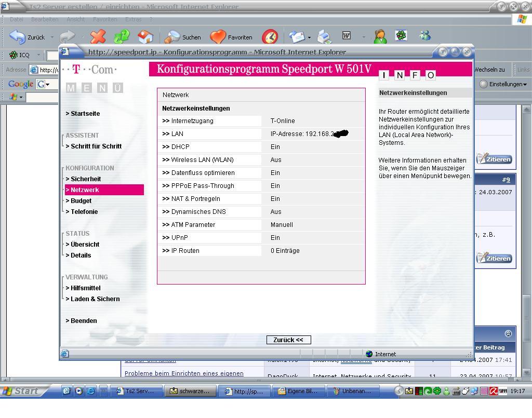Image resolution: width=532 pixels, height=418 pixels.
Task: Go to the home page house icon
Action: 145,37
